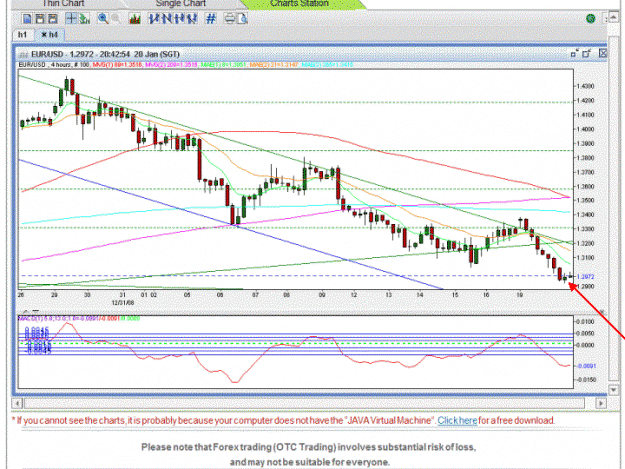Click the green MAB(1) legend label
This screenshot has height=469, width=625.
224,65
